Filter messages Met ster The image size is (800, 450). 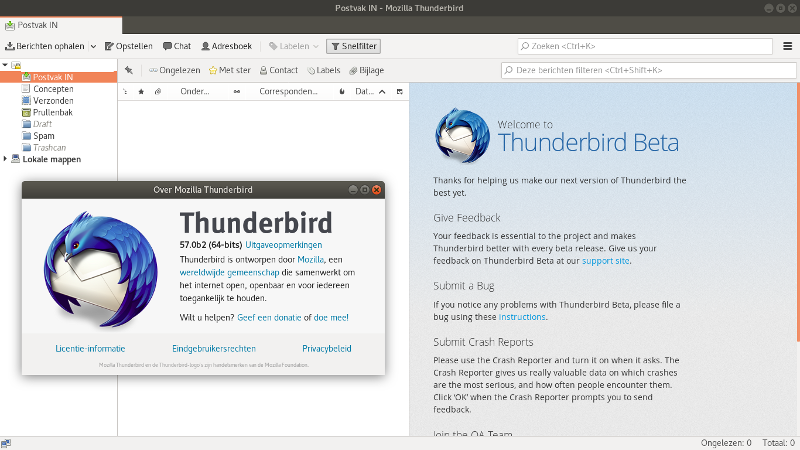[230, 70]
